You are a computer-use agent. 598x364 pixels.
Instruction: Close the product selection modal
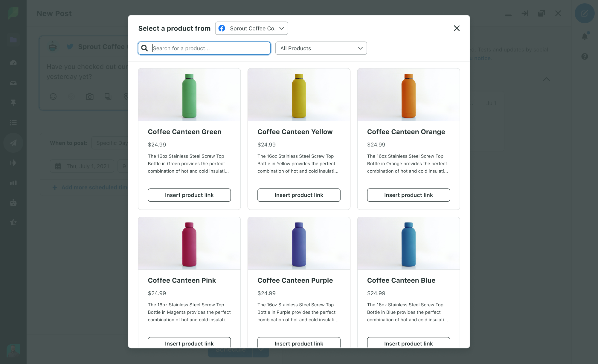pyautogui.click(x=457, y=28)
